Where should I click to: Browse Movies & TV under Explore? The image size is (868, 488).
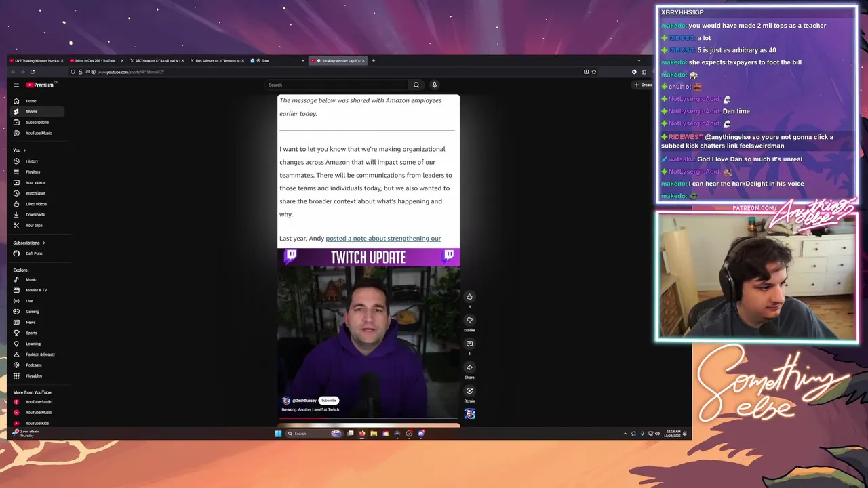[x=37, y=290]
